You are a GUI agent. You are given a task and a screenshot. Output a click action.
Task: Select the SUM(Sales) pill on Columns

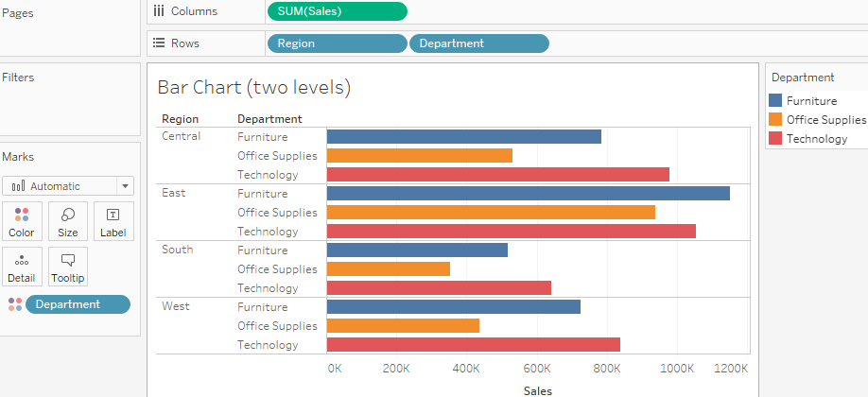tap(338, 11)
